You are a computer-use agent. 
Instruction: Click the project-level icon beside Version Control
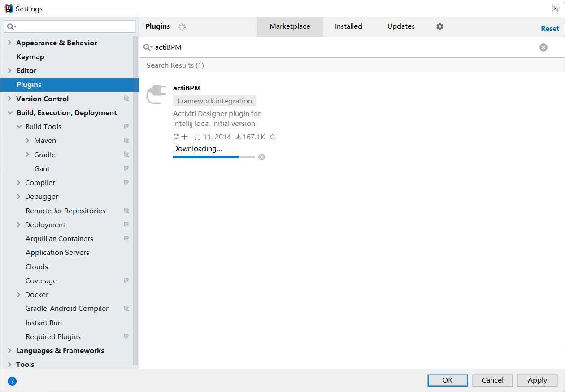tap(126, 99)
